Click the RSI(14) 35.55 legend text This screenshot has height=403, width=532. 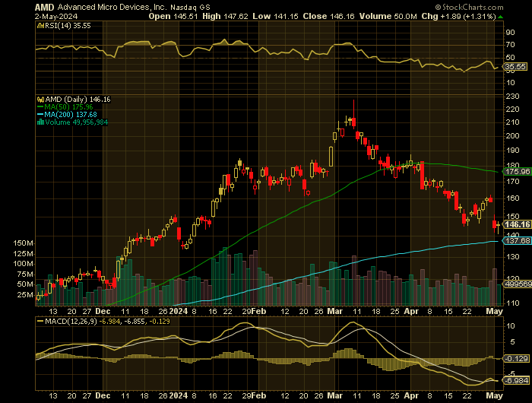point(68,26)
